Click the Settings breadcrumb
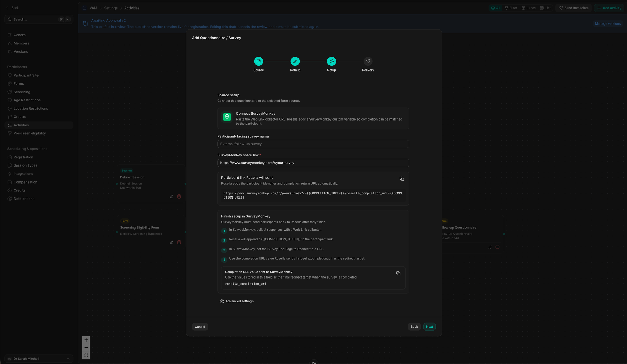Image resolution: width=627 pixels, height=364 pixels. point(111,8)
